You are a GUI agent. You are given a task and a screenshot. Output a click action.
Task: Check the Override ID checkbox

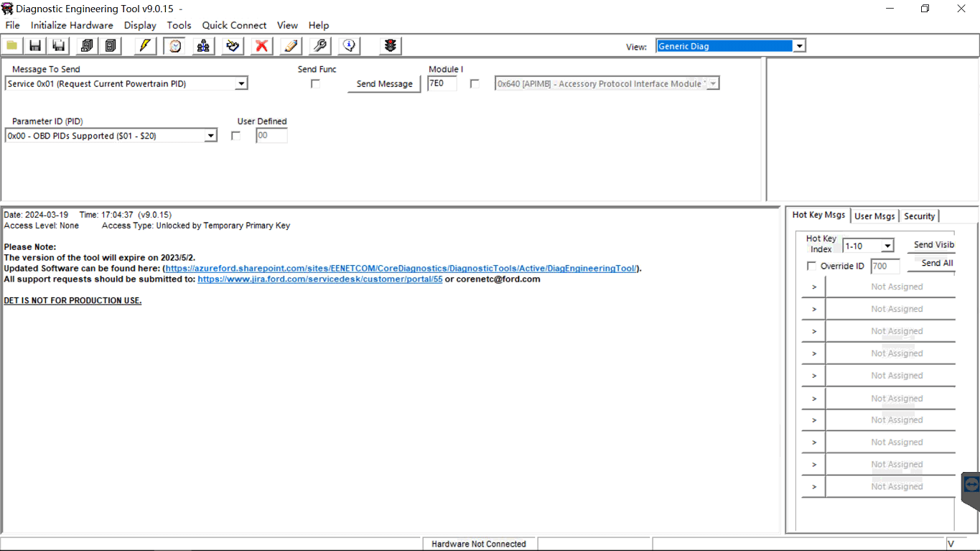(x=811, y=267)
